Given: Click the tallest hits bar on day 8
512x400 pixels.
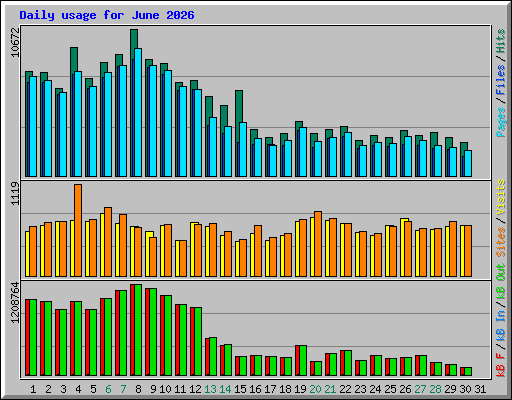Looking at the screenshot, I should click(134, 39).
